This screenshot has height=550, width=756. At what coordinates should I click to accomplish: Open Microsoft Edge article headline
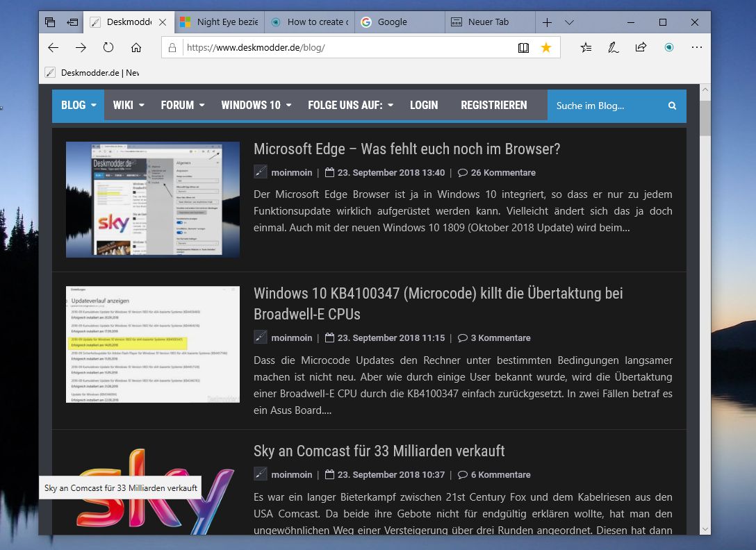click(407, 149)
